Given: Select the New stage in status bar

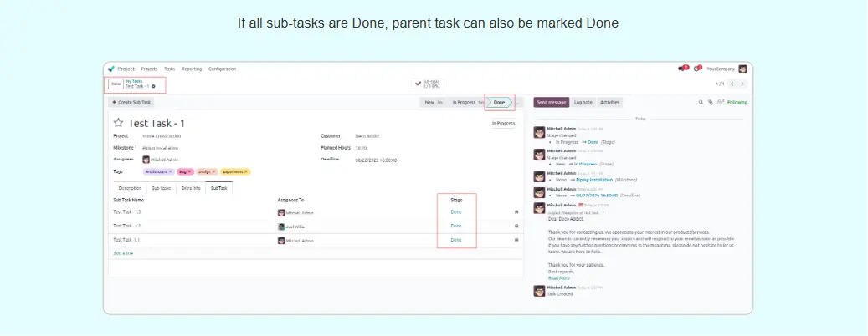Looking at the screenshot, I should 429,102.
